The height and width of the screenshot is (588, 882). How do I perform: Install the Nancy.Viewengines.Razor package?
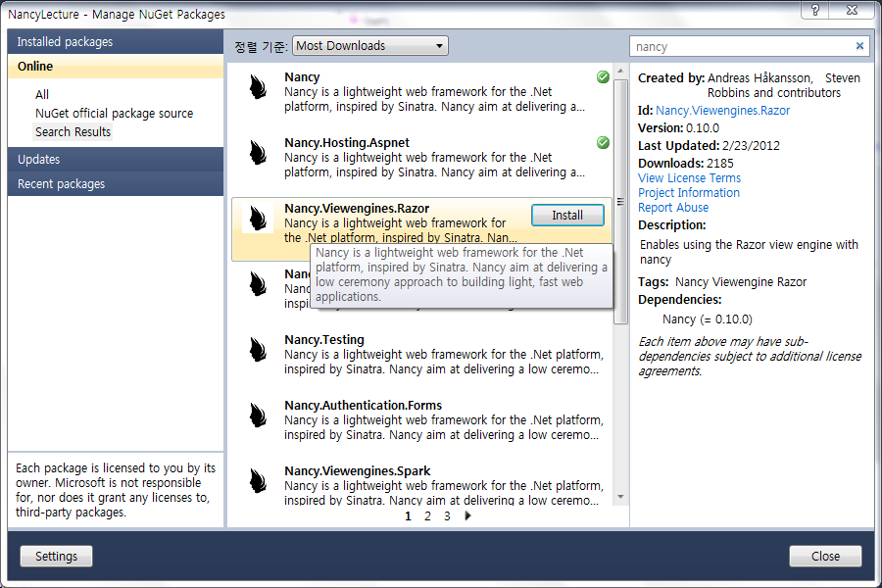567,216
